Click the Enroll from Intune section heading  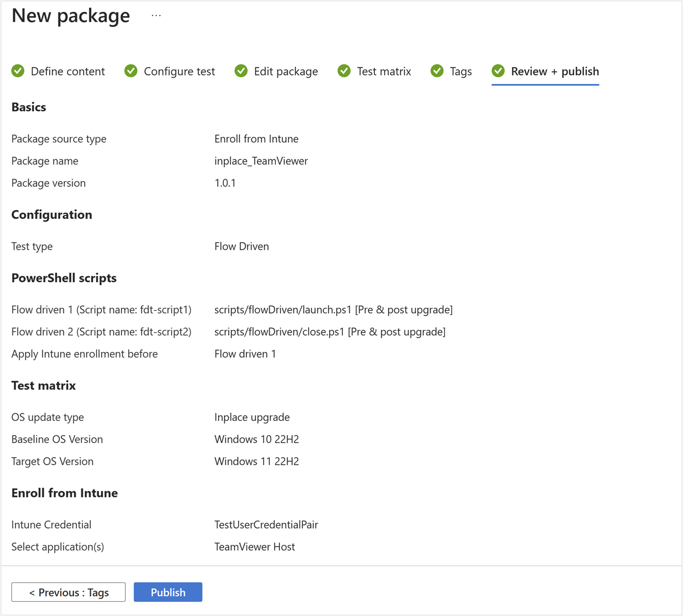pos(65,493)
